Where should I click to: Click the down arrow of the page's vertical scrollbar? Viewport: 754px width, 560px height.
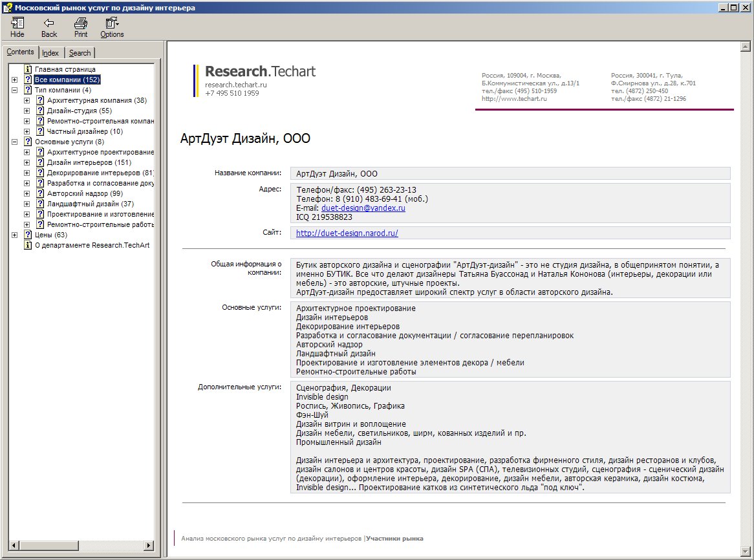pos(746,552)
